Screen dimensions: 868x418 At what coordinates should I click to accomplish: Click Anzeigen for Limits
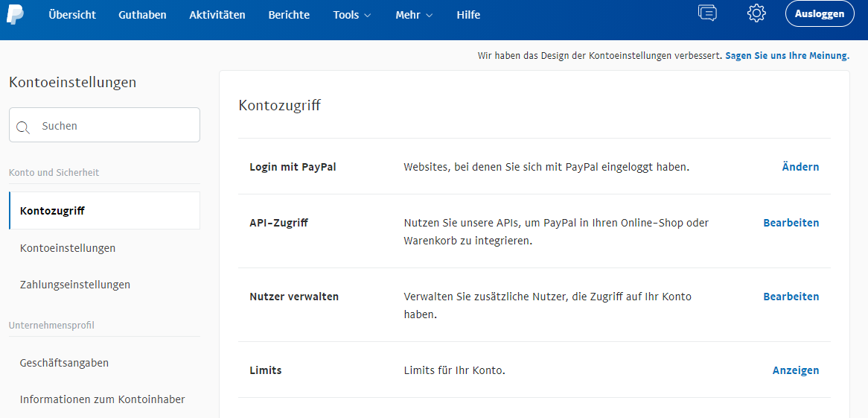(x=796, y=370)
